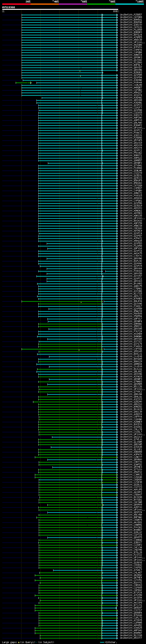Select UniRef100_C1MLM9 label
Viewport: 146px width, 644px height.
tap(131, 85)
